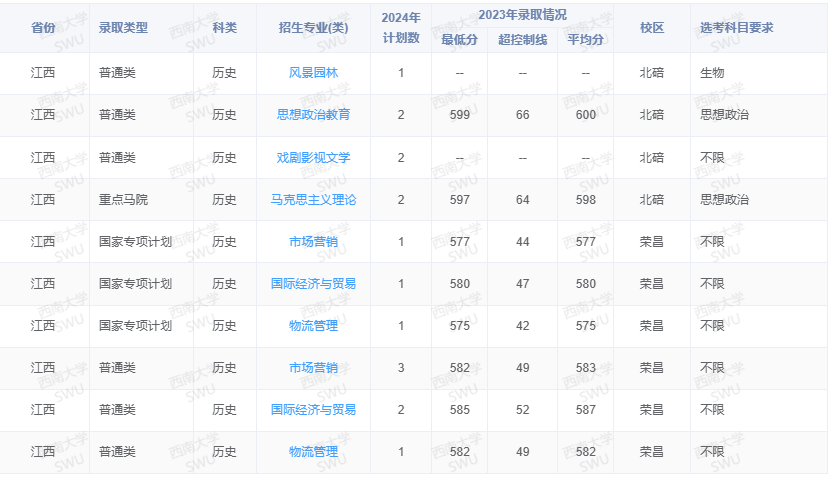Open 国际经济与贸易 link in 国家专项计划 row
Screen dimensions: 834x477
(313, 283)
